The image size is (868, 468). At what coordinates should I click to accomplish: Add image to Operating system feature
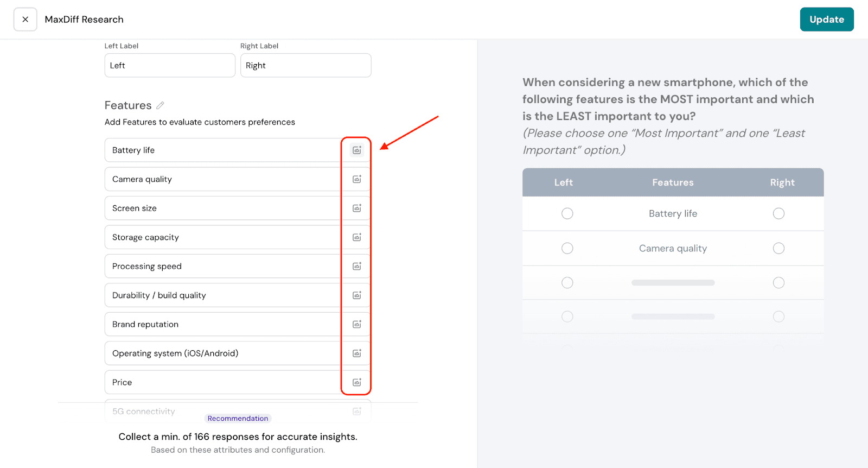pos(356,353)
